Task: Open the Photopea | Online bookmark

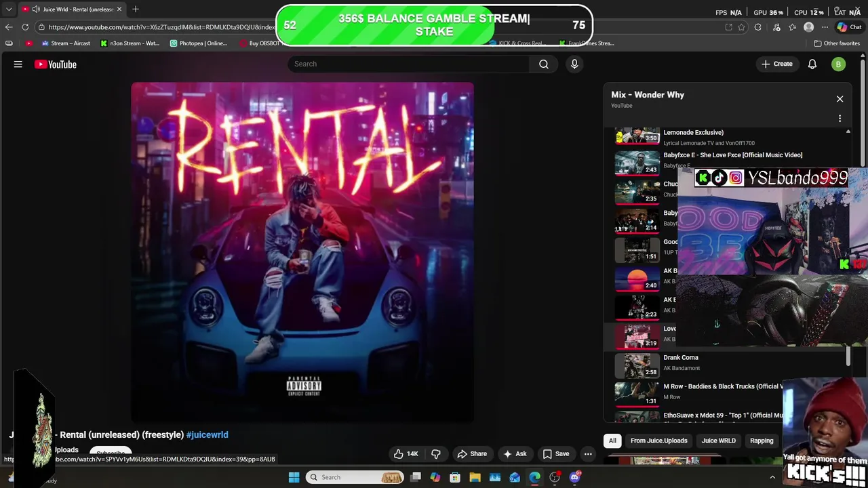Action: point(198,43)
